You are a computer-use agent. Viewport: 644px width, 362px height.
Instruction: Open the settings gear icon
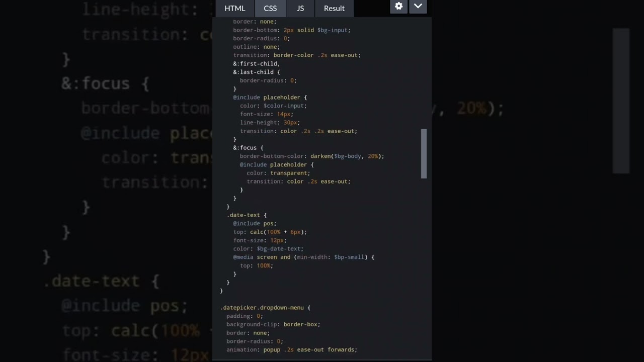point(398,6)
